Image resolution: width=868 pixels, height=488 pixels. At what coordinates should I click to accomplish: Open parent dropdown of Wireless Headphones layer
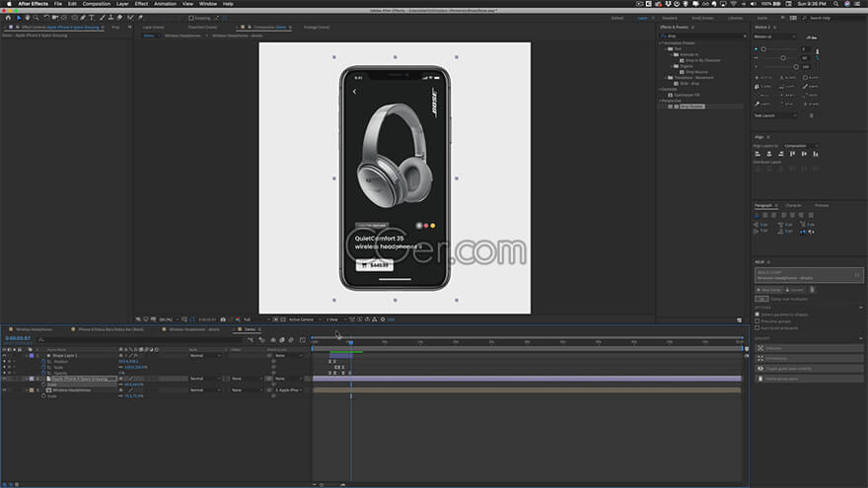288,390
